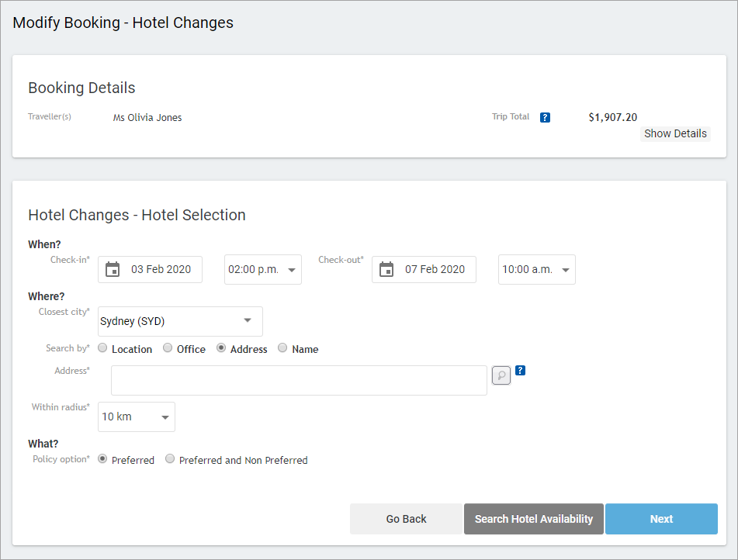Select Preferred and Non Preferred policy option

[x=170, y=459]
